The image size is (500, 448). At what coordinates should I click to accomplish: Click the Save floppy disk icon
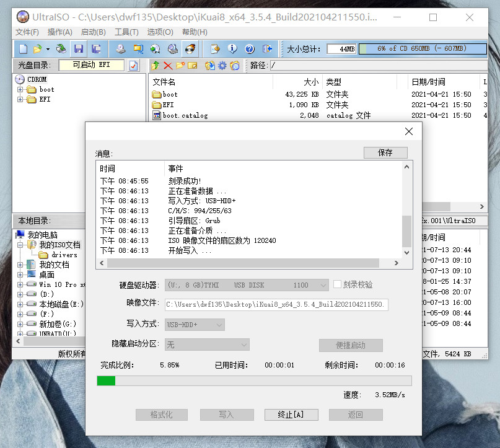[79, 49]
